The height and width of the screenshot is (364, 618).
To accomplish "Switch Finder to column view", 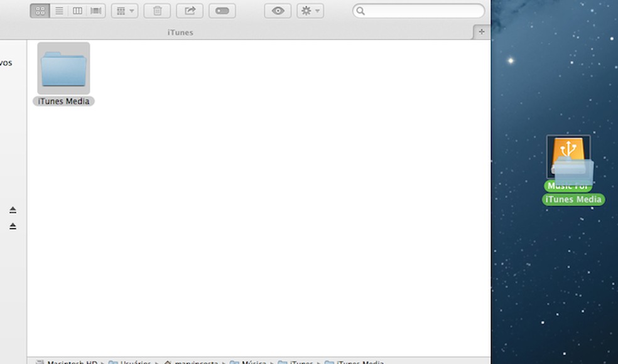I will pos(77,11).
